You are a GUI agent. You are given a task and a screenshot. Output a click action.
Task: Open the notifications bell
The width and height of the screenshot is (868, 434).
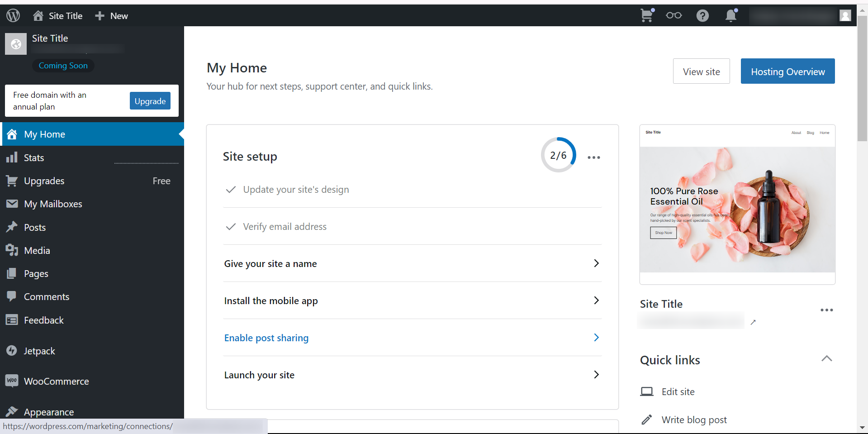pos(731,15)
